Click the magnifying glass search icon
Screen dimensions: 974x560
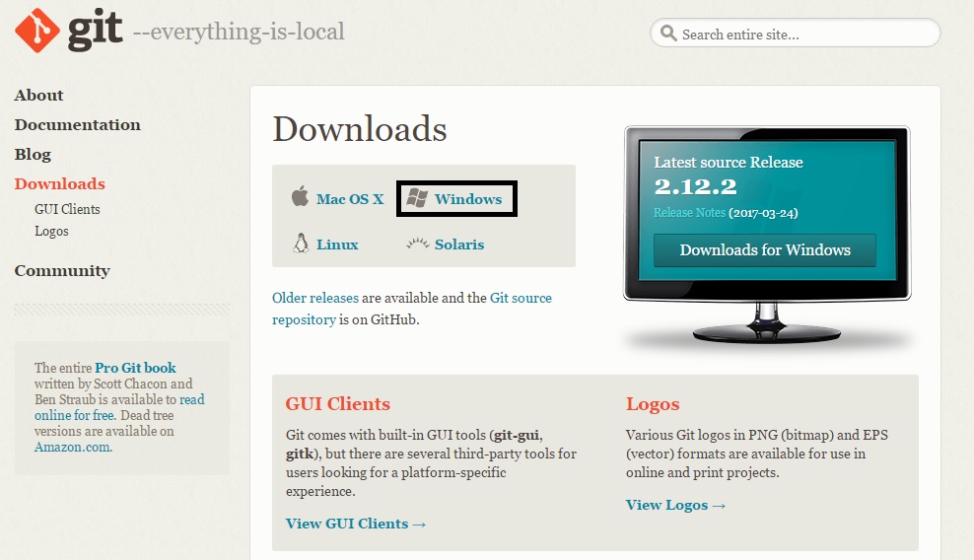(668, 33)
